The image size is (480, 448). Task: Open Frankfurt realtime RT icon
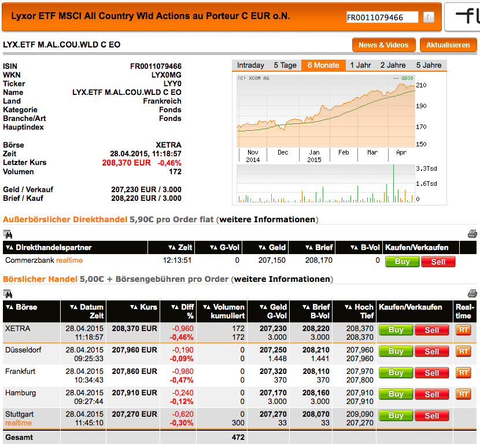pos(463,373)
